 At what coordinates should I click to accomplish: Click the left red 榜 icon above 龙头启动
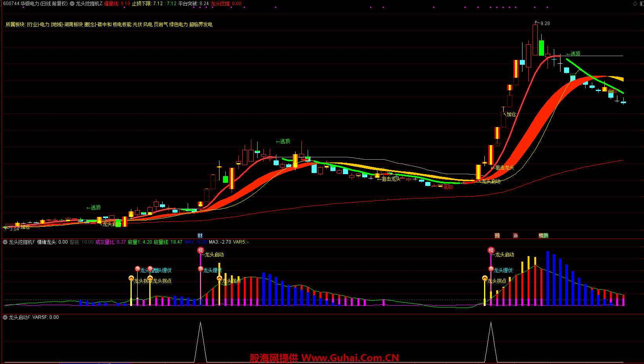[201, 250]
